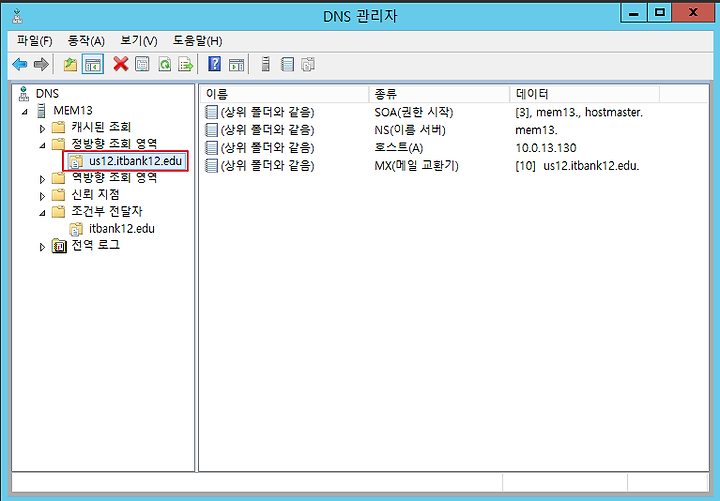Export list toolbar icon
Screen dimensions: 720x501
186,64
